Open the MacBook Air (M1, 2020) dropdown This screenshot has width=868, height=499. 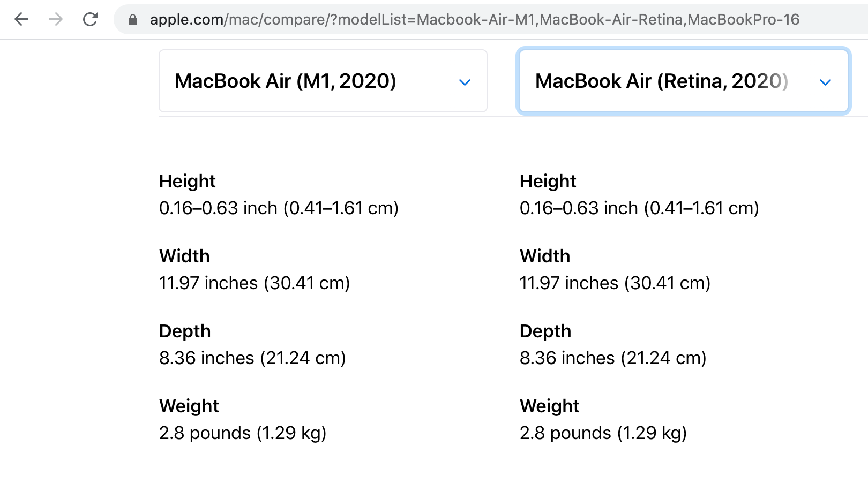(x=285, y=81)
